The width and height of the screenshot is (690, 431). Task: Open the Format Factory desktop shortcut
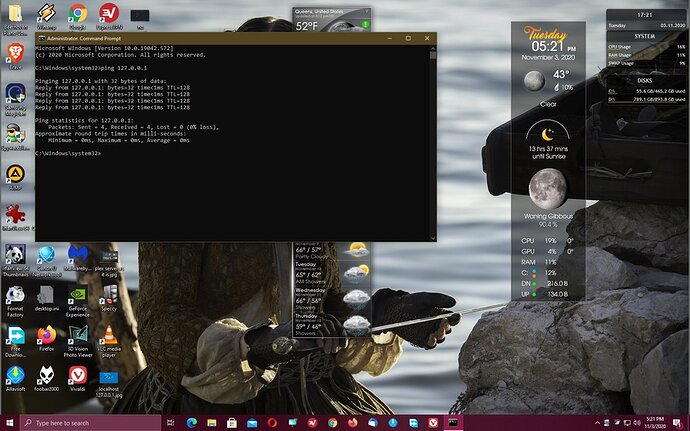[x=15, y=301]
